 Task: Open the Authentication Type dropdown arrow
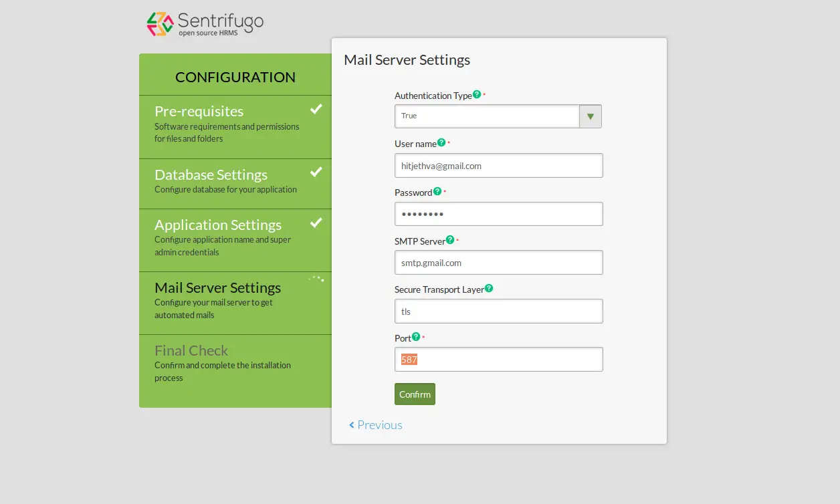pos(591,116)
